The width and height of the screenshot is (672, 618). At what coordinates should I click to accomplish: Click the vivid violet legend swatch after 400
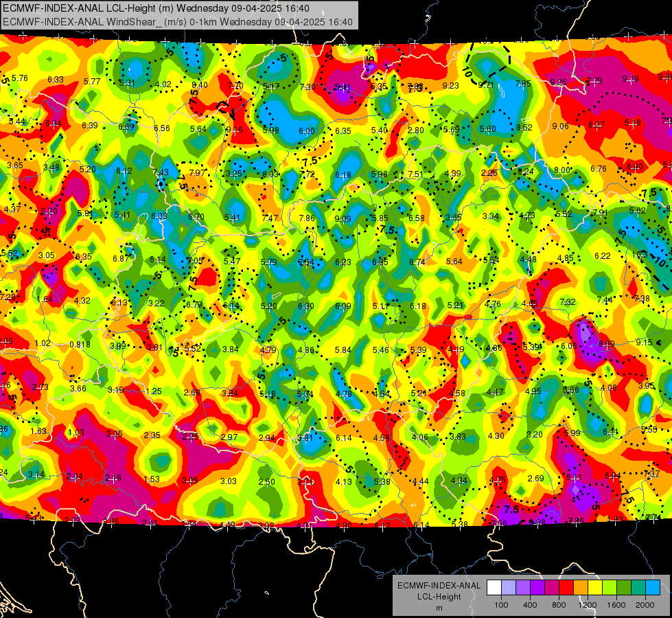click(x=537, y=588)
